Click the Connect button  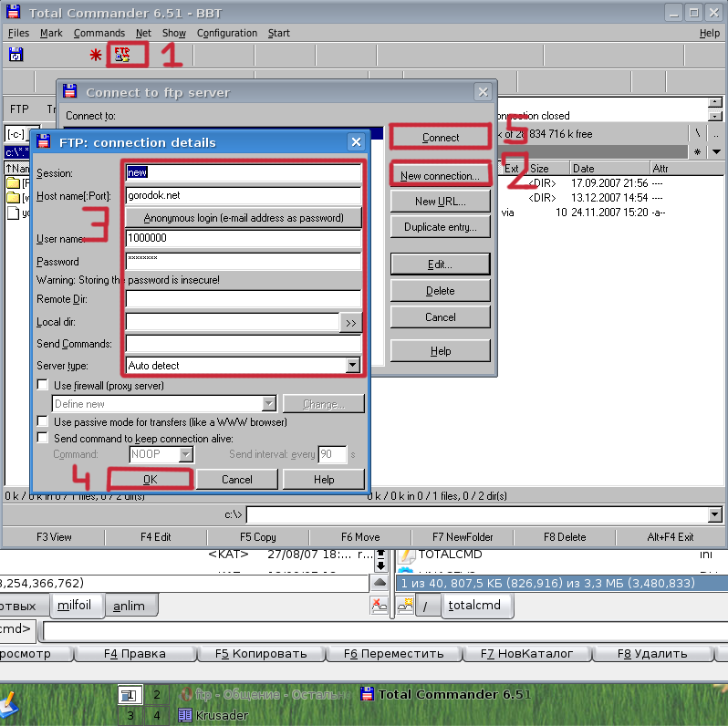point(440,138)
